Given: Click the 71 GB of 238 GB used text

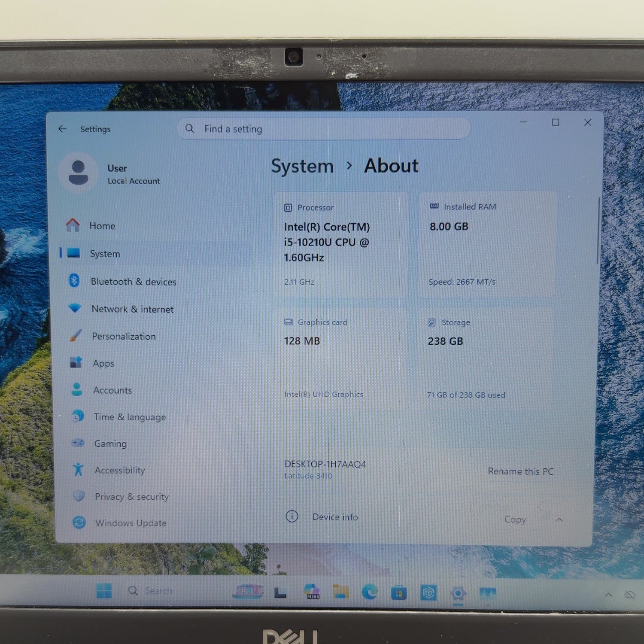Looking at the screenshot, I should pyautogui.click(x=466, y=395).
